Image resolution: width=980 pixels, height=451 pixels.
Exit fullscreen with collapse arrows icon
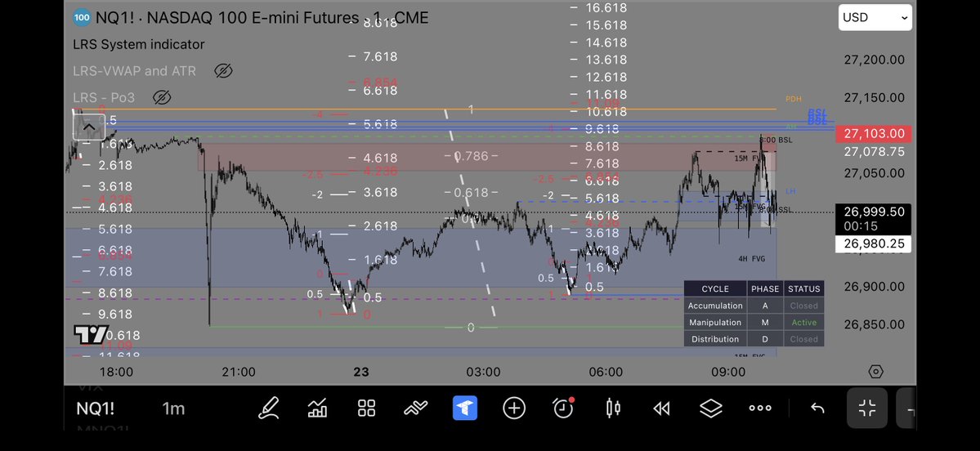867,409
